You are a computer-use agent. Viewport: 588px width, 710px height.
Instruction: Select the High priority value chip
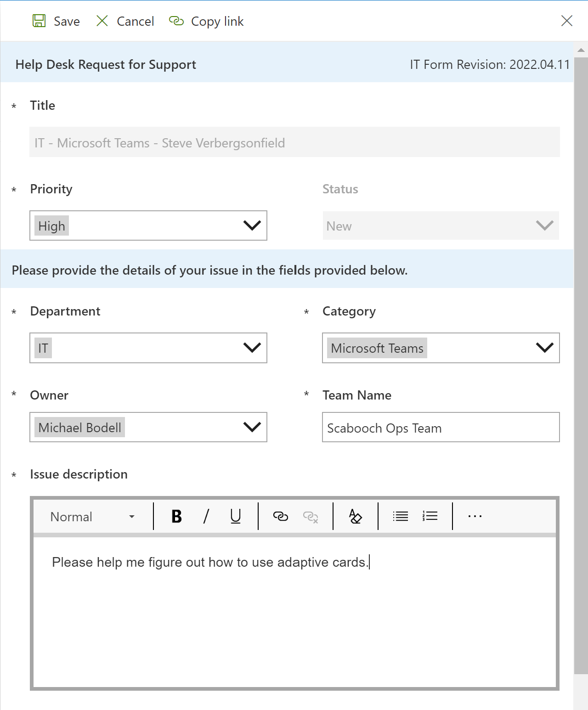[x=52, y=225]
